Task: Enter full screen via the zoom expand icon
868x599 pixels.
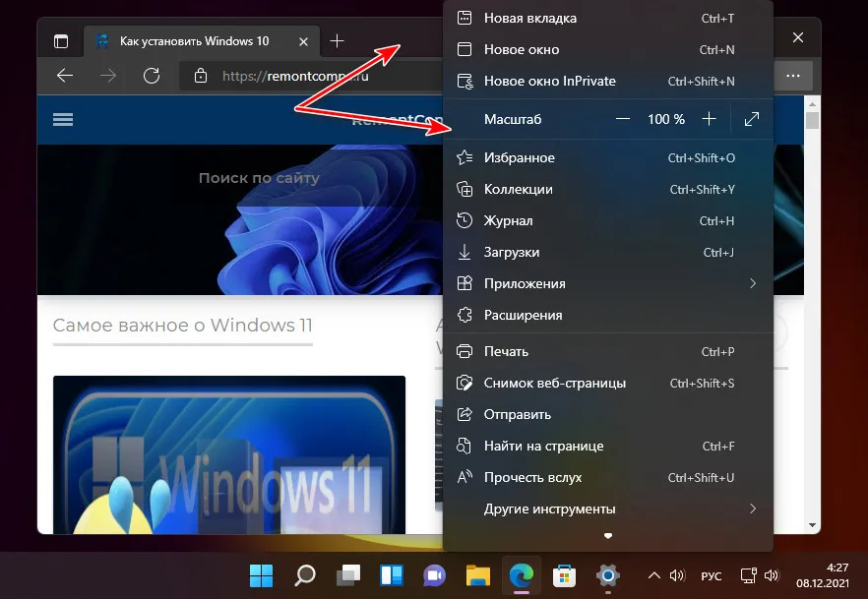Action: click(752, 119)
